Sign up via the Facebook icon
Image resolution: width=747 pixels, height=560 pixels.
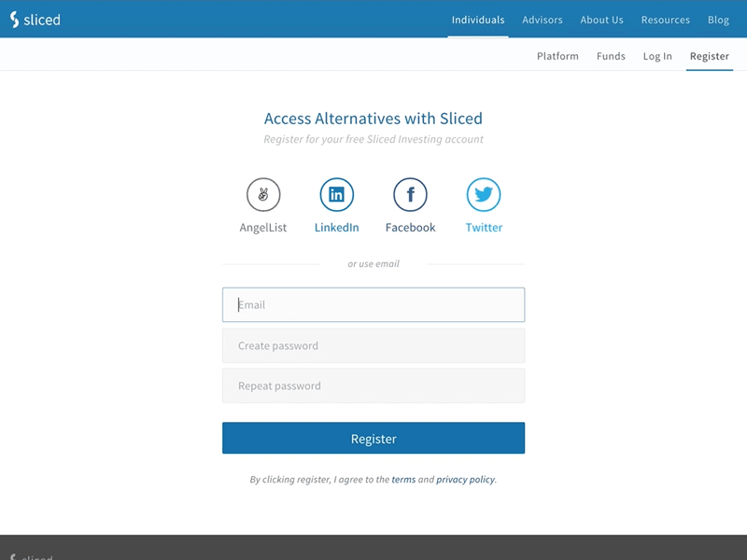(x=410, y=196)
